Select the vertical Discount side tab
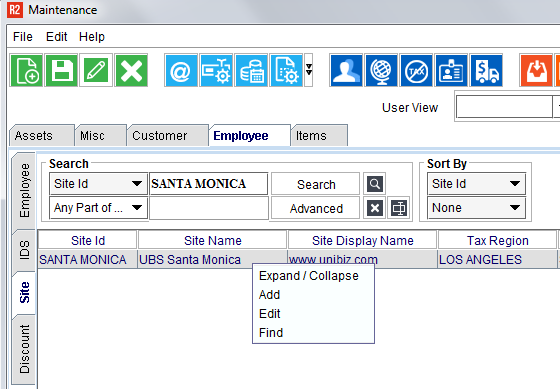The height and width of the screenshot is (389, 560). (24, 349)
